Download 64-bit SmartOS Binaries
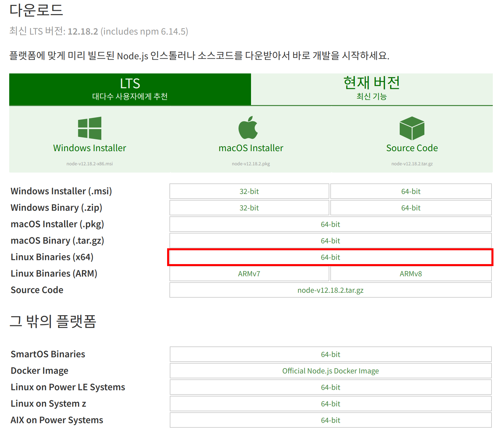Screen dimensions: 504x436 click(x=331, y=354)
